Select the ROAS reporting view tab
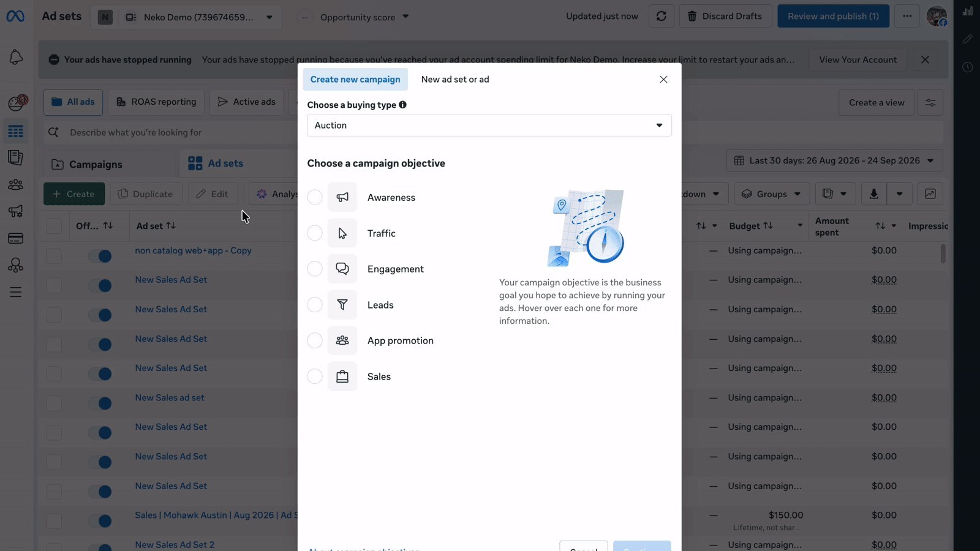Image resolution: width=980 pixels, height=551 pixels. pos(157,102)
